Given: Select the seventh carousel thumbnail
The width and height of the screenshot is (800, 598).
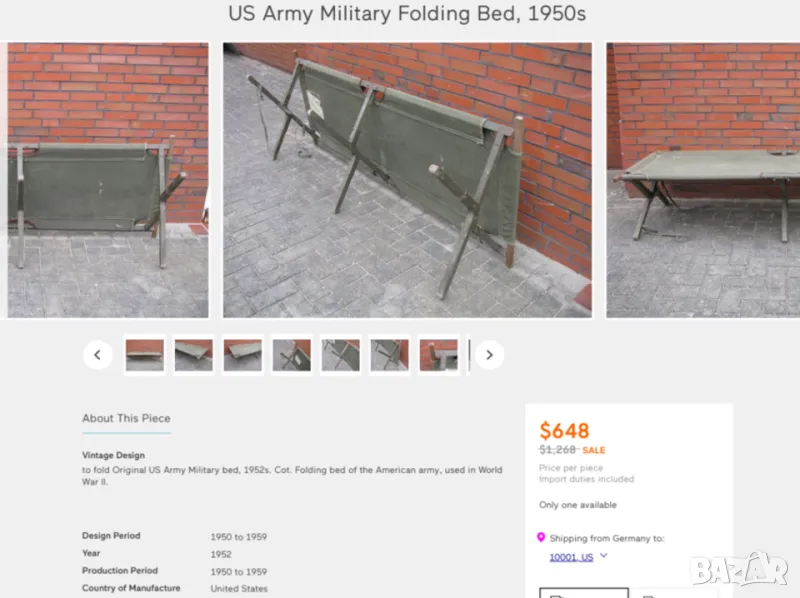Looking at the screenshot, I should (x=439, y=355).
